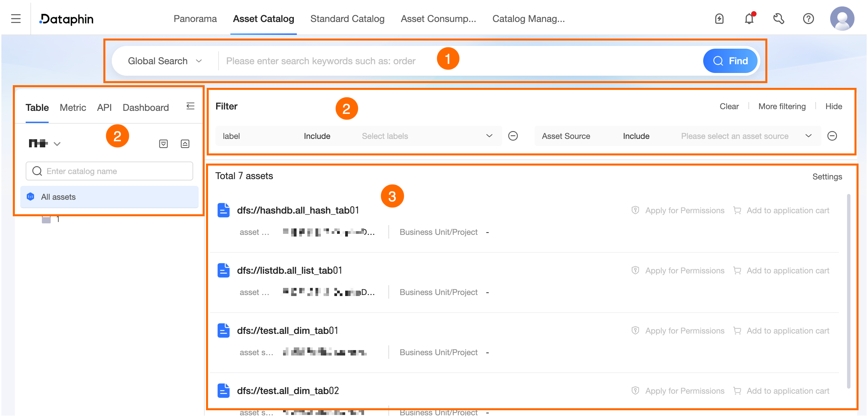Viewport: 868px width, 417px height.
Task: Add hashdb.all_hash_tab01 to application cart
Action: pos(781,211)
